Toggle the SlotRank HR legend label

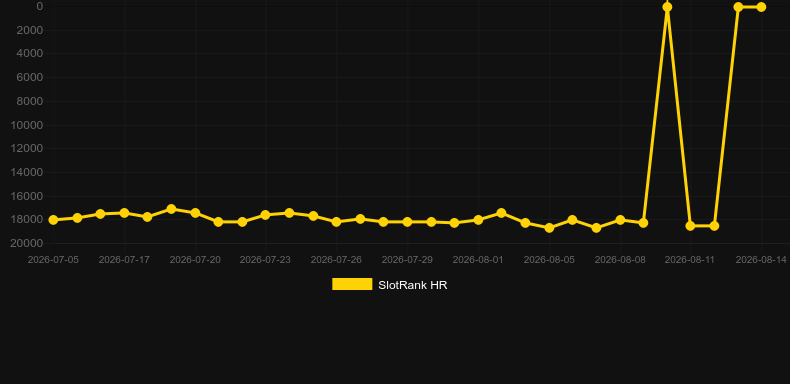(413, 285)
